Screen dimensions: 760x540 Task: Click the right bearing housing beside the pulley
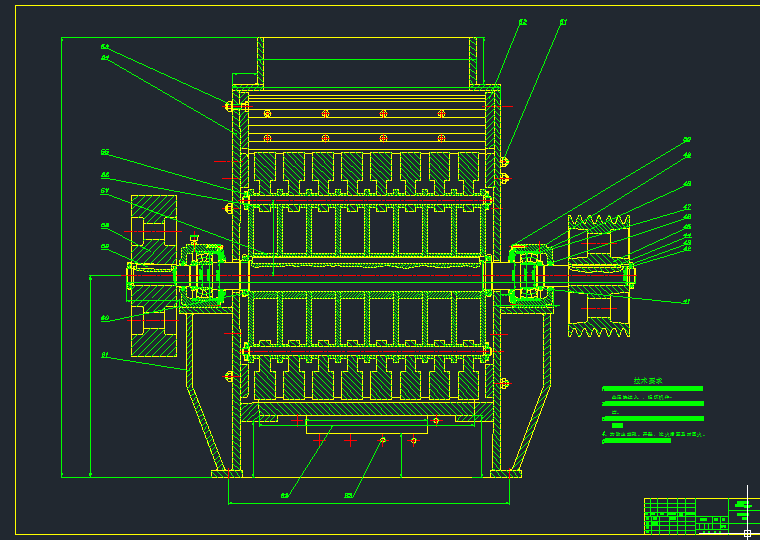pos(531,274)
